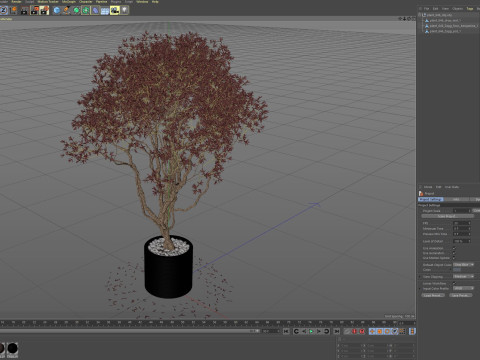Screen dimensions: 480x360
Task: Select the Project Settings tab
Action: click(431, 199)
